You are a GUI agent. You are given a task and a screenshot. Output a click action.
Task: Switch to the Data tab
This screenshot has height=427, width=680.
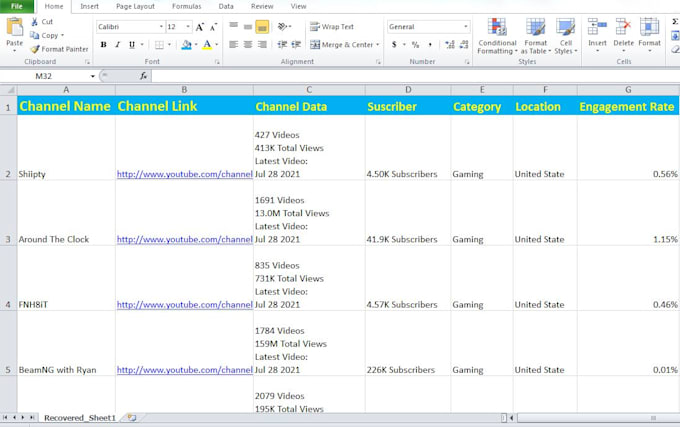coord(226,7)
